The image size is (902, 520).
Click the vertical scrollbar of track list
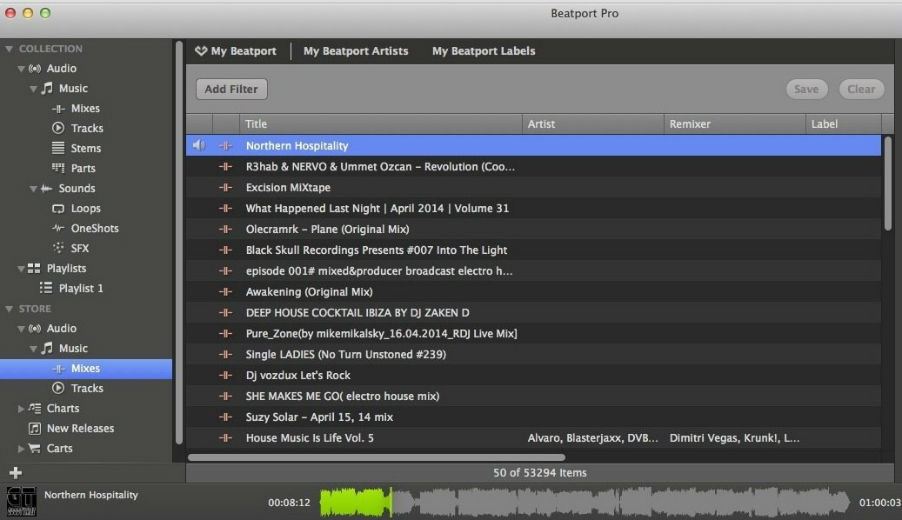tap(888, 183)
